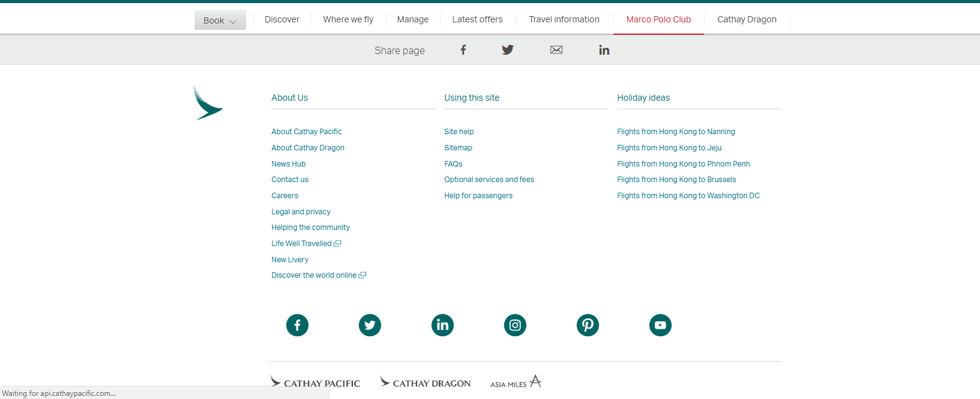This screenshot has height=399, width=980.
Task: Open the Discover menu
Action: 282,19
